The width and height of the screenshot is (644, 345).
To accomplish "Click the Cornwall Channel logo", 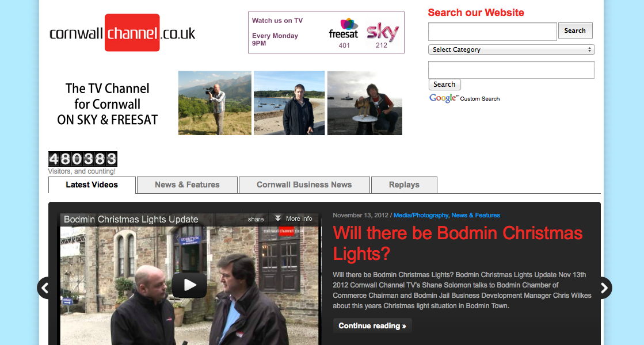I will click(123, 33).
